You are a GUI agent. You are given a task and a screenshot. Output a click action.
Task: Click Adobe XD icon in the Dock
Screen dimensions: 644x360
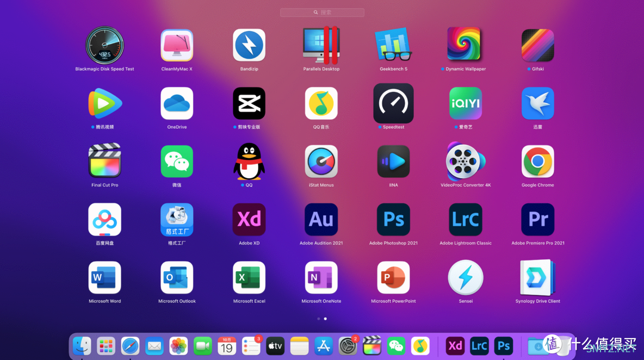[455, 346]
